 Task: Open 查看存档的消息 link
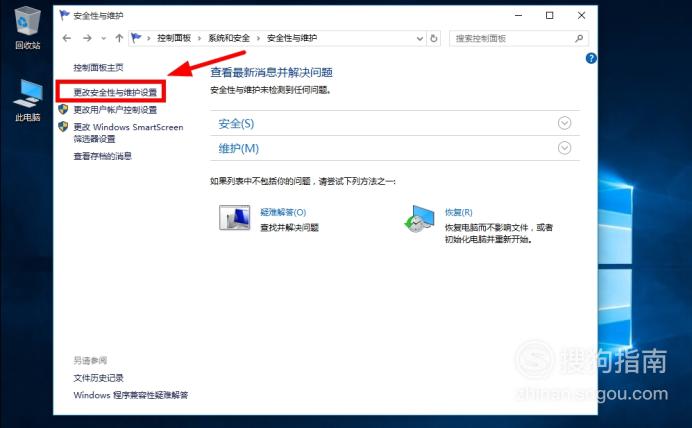102,156
